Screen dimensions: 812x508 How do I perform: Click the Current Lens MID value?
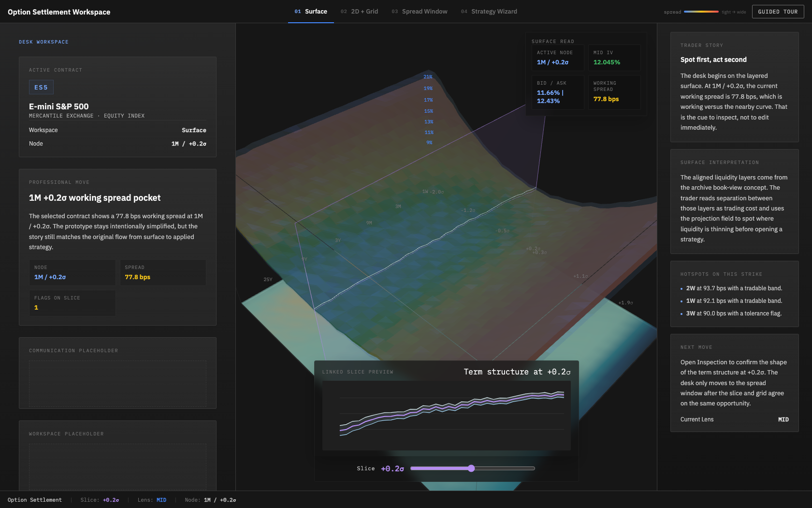[x=783, y=419]
